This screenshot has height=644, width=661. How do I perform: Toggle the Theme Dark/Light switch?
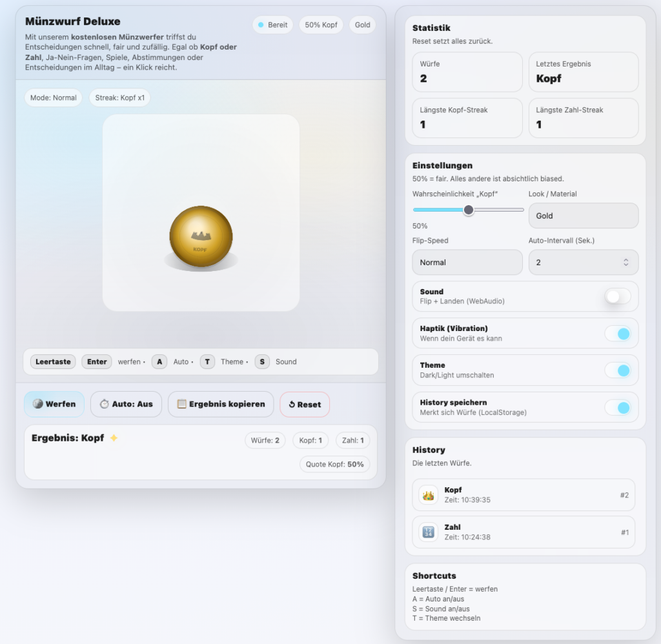point(617,370)
